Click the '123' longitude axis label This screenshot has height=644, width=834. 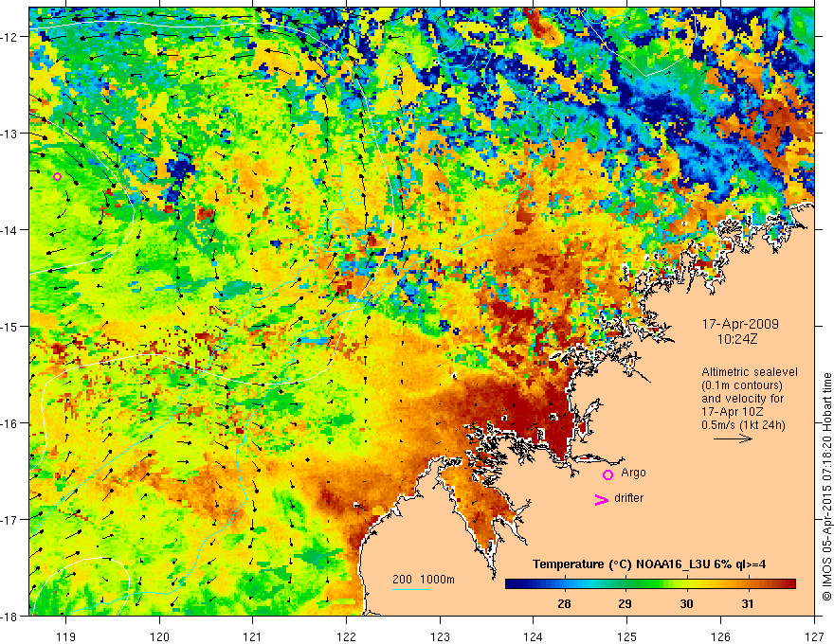440,636
